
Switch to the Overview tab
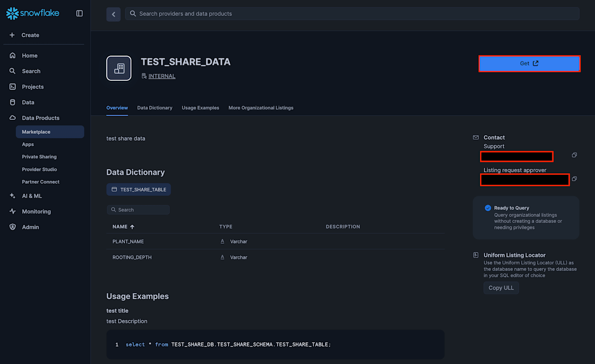click(117, 107)
